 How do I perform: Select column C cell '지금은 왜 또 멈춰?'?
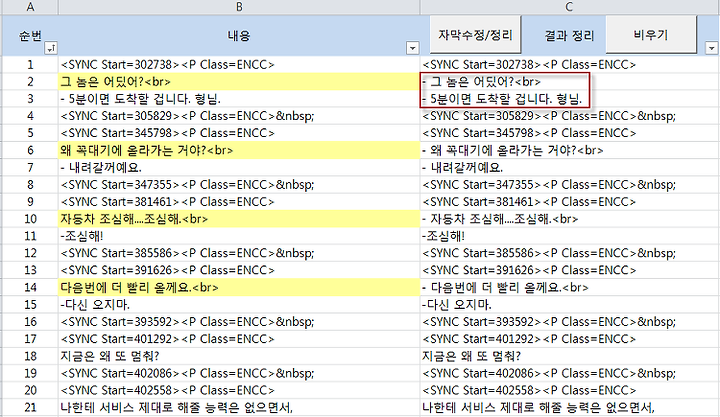tap(570, 356)
